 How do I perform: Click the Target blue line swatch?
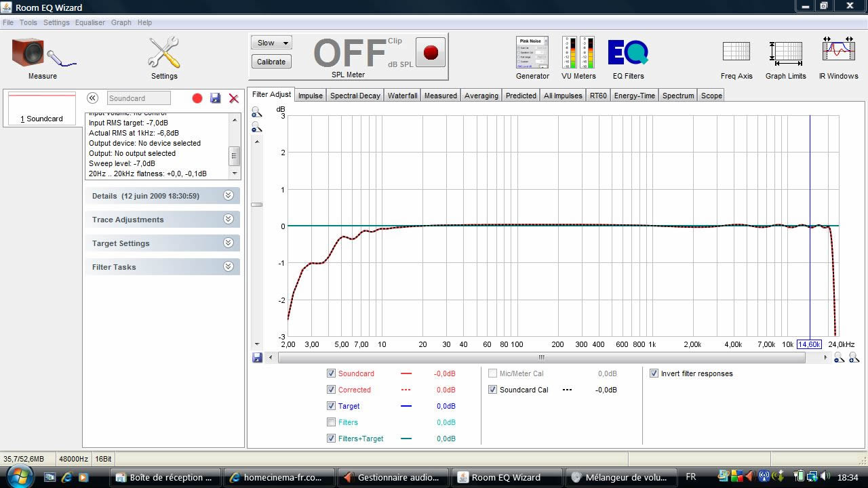point(406,406)
